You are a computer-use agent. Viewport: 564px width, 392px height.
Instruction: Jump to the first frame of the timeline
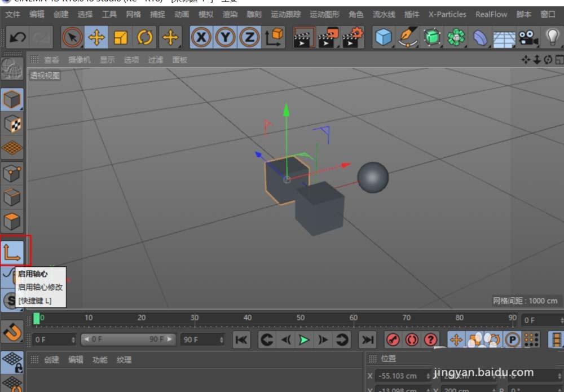click(x=242, y=340)
